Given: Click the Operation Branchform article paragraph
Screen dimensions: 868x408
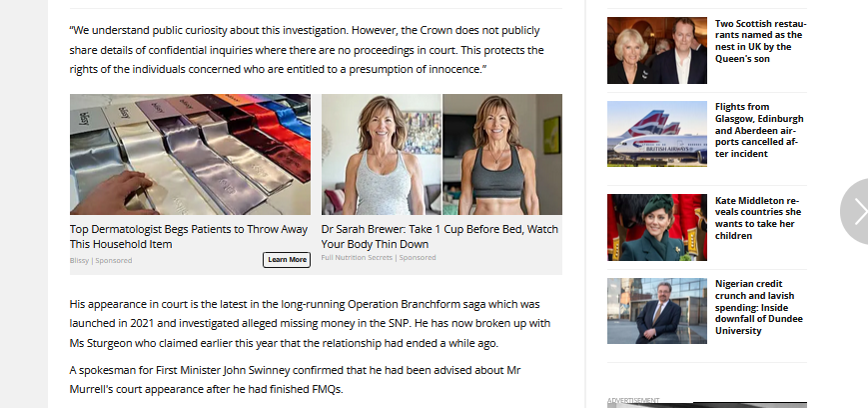Looking at the screenshot, I should pos(310,324).
